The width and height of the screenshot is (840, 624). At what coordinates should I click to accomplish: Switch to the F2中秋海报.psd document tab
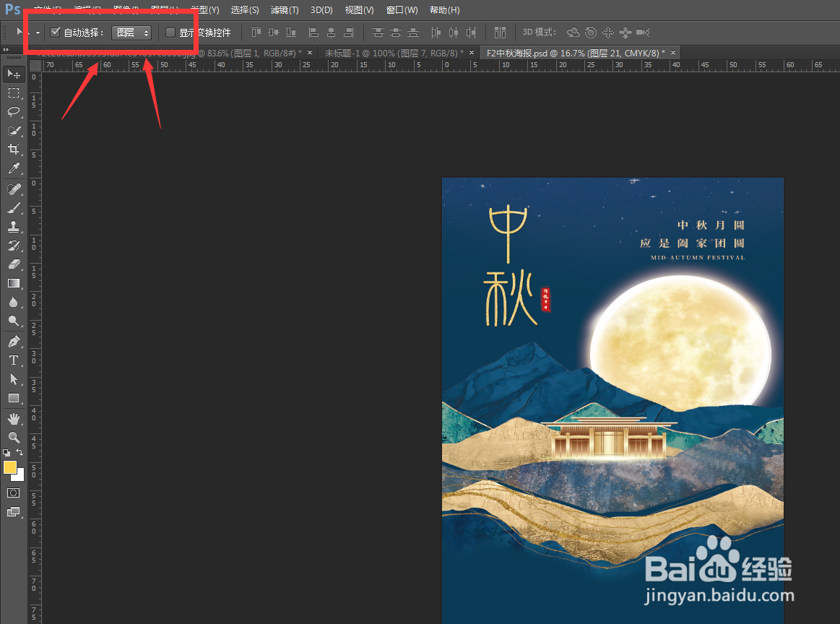[576, 53]
